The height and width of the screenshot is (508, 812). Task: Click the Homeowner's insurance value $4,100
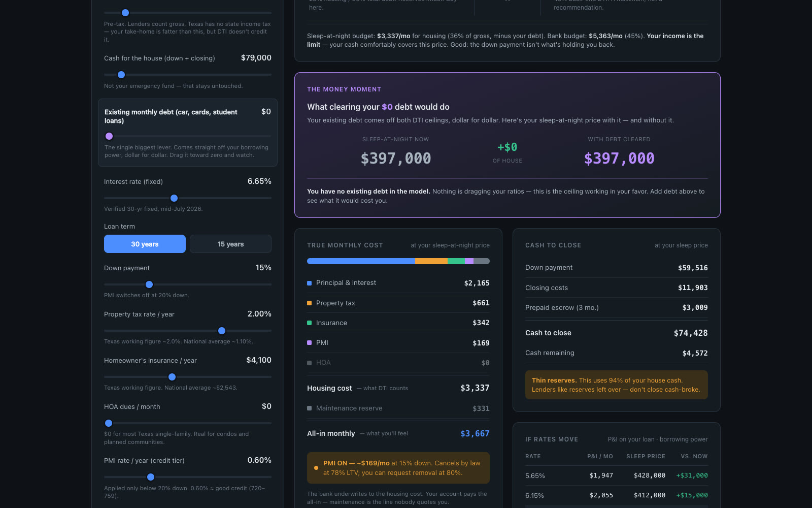point(259,360)
